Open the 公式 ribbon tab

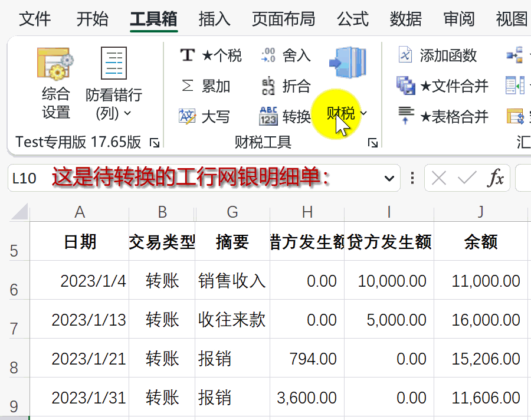(352, 19)
